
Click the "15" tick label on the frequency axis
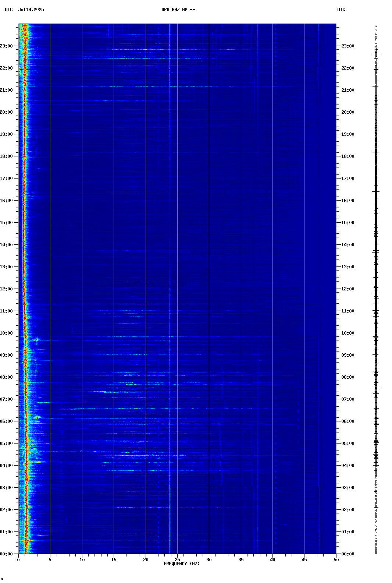(114, 560)
